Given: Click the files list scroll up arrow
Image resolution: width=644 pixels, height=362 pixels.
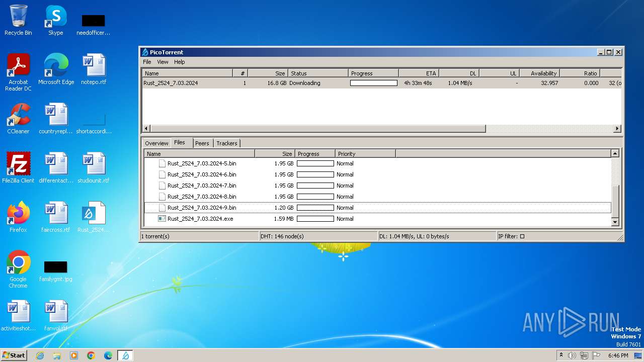Looking at the screenshot, I should point(615,153).
